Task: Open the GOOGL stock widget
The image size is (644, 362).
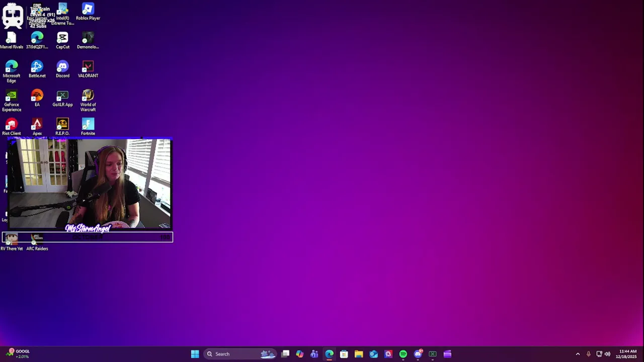Action: pos(18,354)
